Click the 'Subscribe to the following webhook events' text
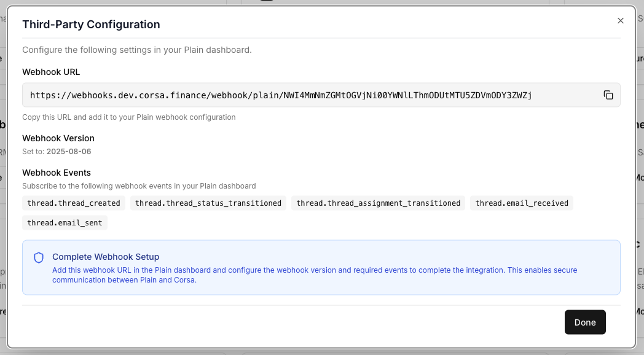This screenshot has height=355, width=644. (x=139, y=186)
